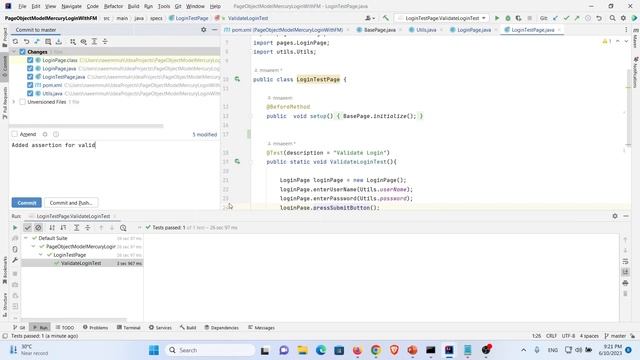Run LoginTestPage.ValidateLoginTest with green play button
Screen dimensions: 640x360
[x=497, y=18]
